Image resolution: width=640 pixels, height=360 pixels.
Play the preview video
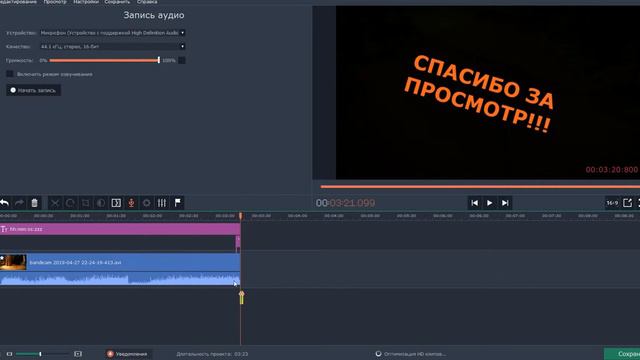[x=489, y=203]
